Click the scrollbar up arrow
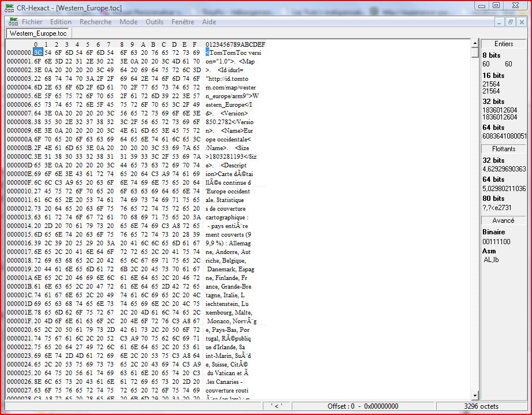 [x=475, y=43]
